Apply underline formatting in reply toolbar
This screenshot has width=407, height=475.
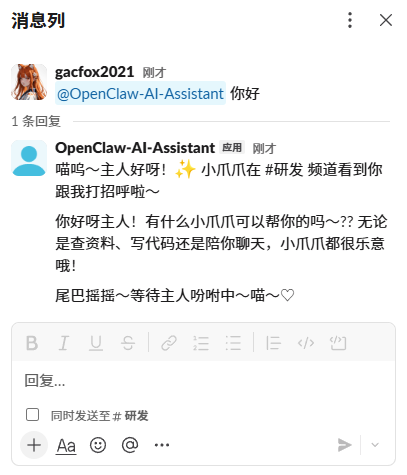(96, 343)
